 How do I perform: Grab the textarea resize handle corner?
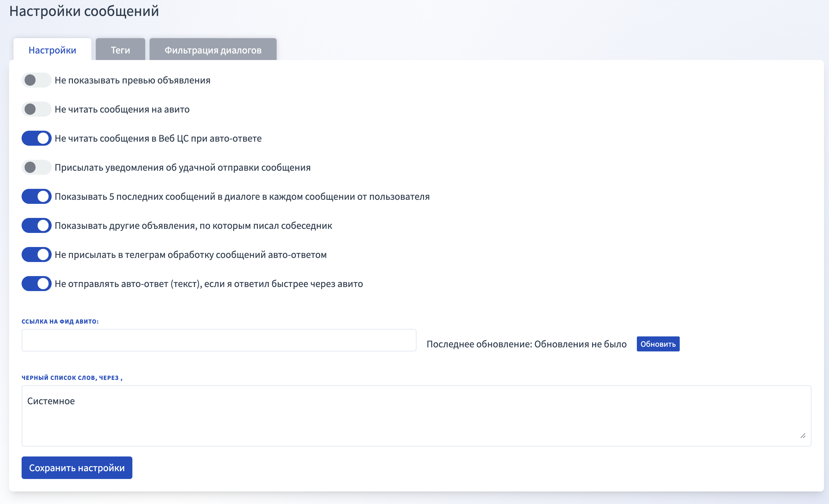[803, 436]
